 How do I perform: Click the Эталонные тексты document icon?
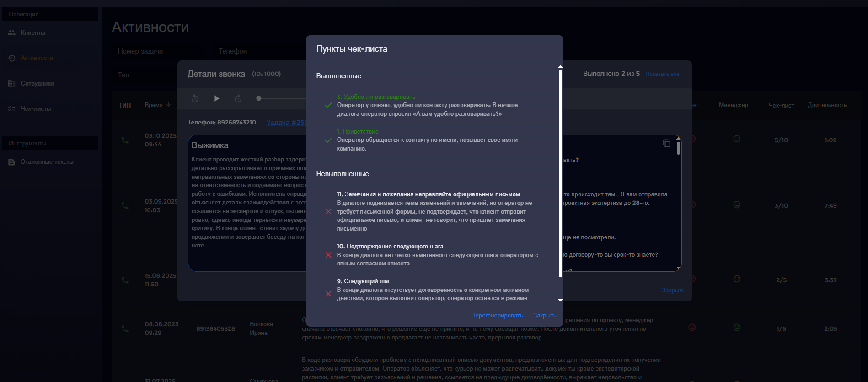coord(12,162)
